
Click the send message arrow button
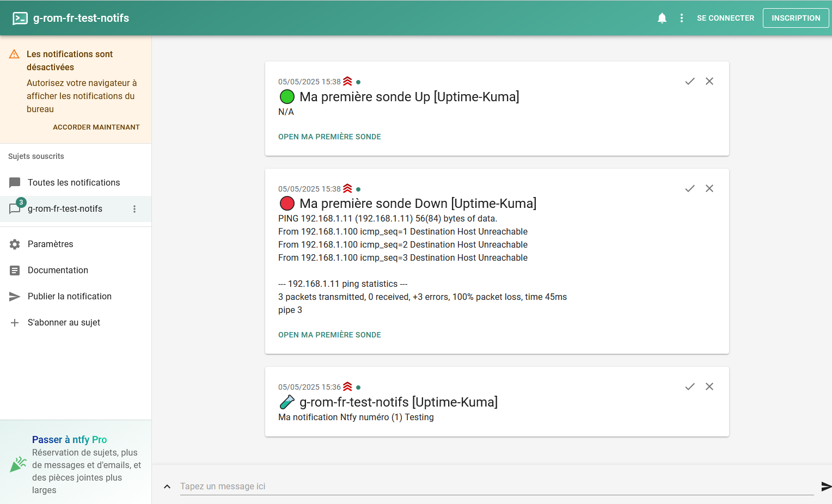coord(825,487)
